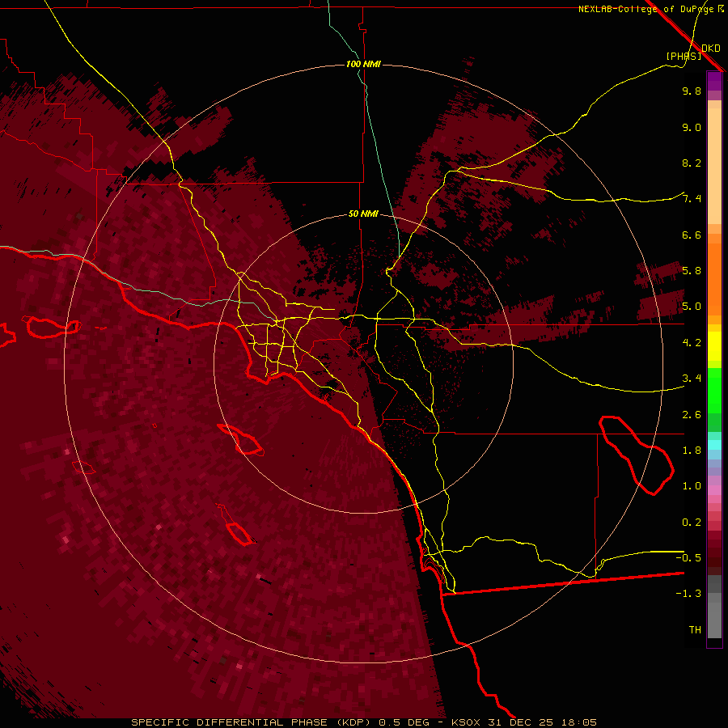Click the 5.0 scale value
The image size is (728, 728).
click(x=692, y=307)
